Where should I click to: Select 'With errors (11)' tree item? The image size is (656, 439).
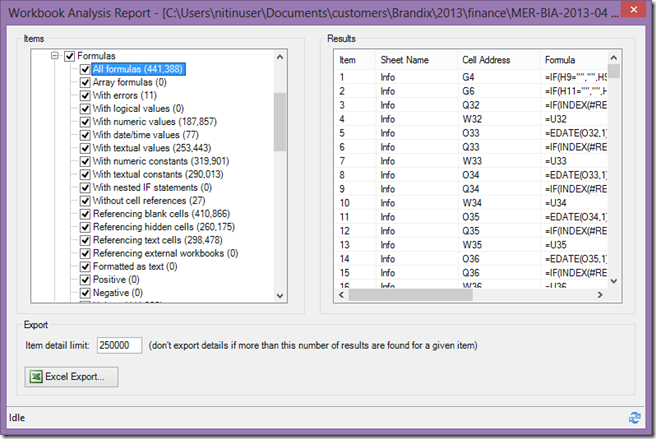coord(125,95)
